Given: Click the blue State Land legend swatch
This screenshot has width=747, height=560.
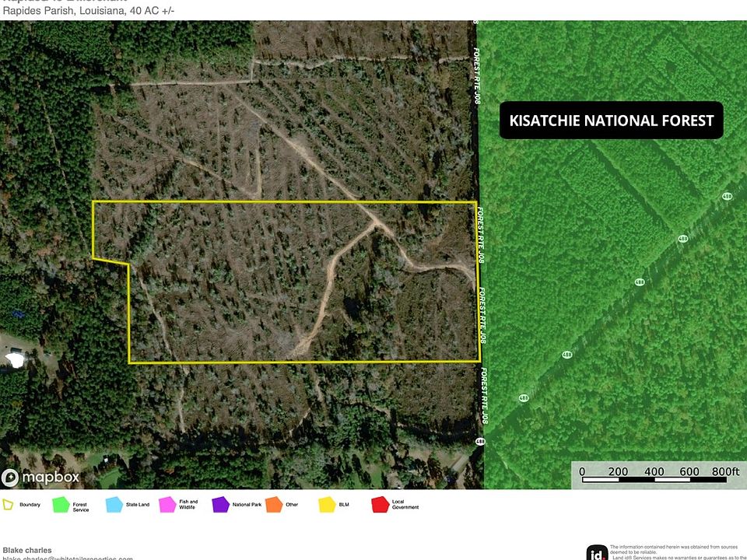Looking at the screenshot, I should pyautogui.click(x=114, y=505).
